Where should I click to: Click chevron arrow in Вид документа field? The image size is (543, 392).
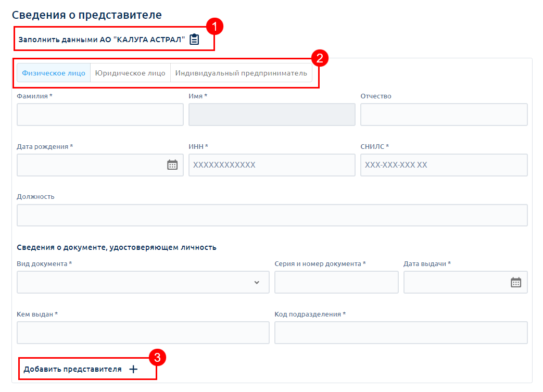(x=257, y=282)
